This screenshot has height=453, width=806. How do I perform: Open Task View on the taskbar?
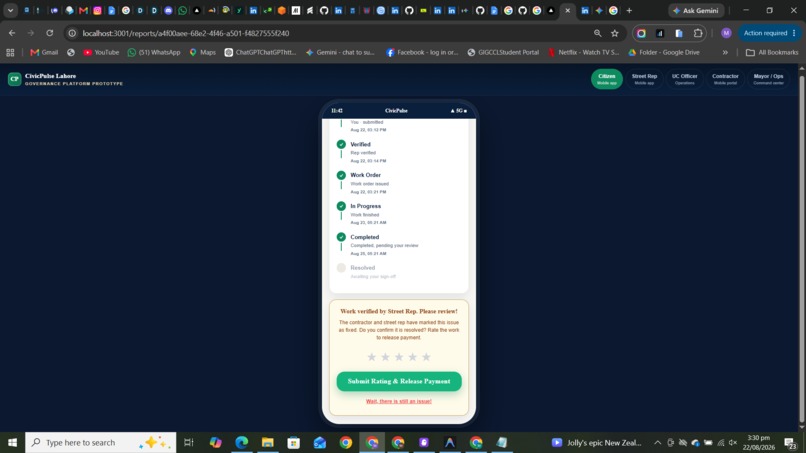(x=189, y=442)
